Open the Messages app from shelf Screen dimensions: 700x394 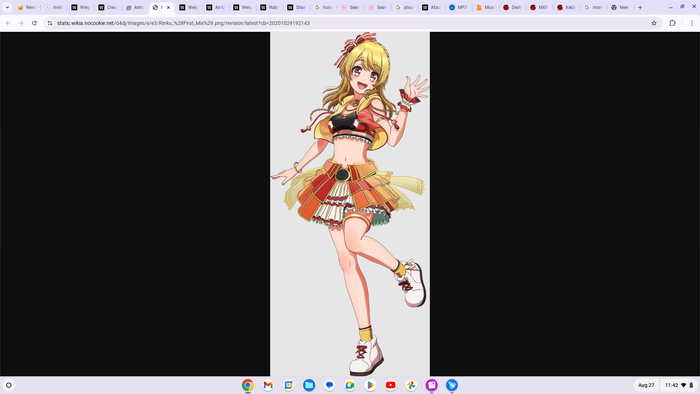point(329,385)
